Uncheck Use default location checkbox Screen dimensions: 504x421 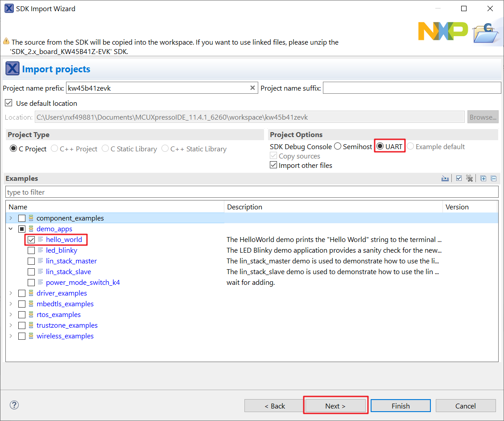point(8,103)
